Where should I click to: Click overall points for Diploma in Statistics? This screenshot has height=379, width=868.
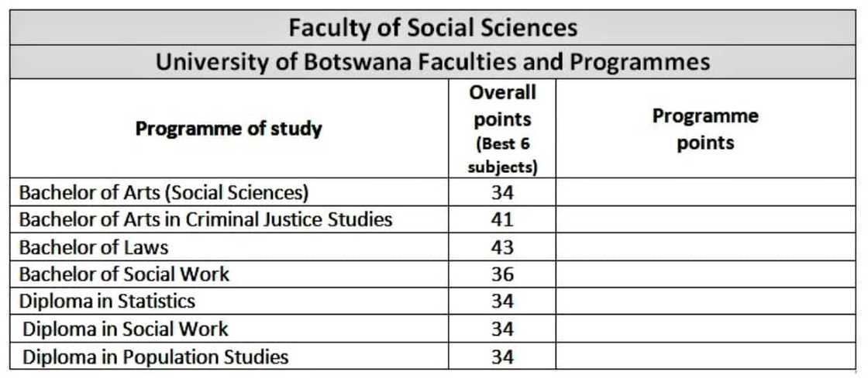[502, 301]
